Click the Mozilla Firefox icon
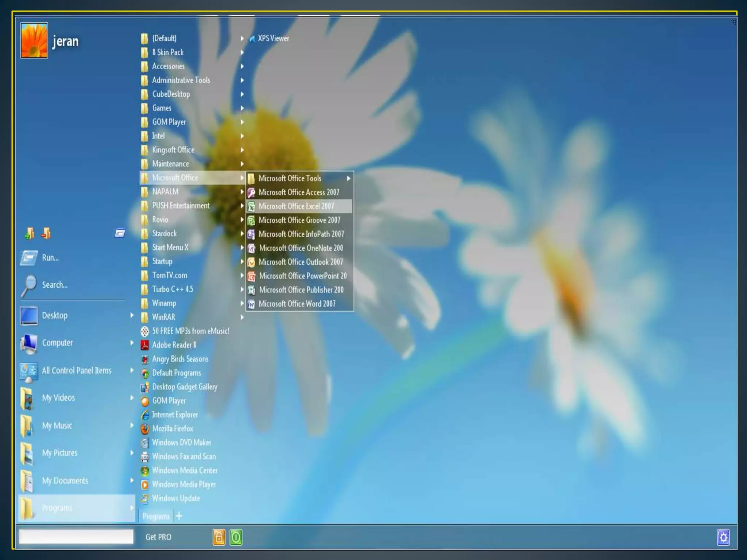 point(145,429)
